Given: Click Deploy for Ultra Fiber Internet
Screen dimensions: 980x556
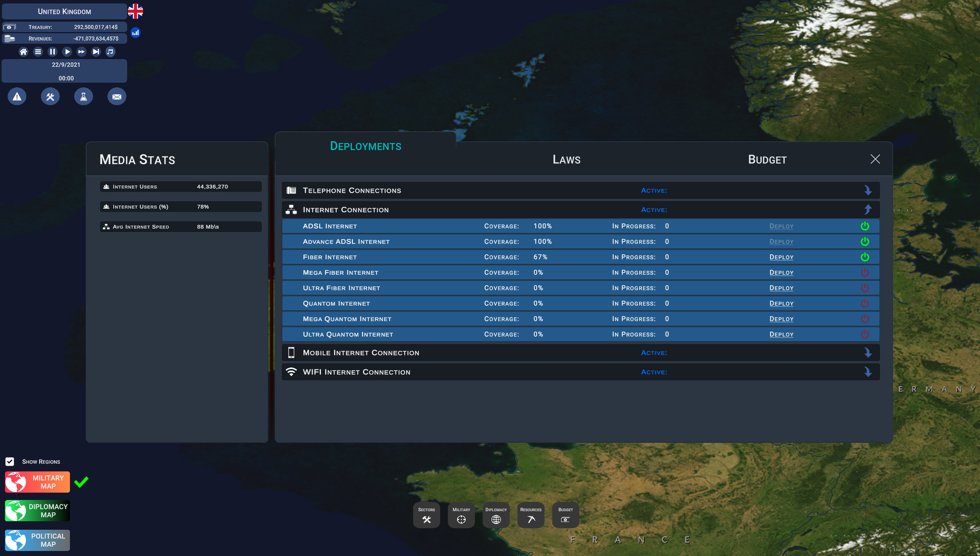Looking at the screenshot, I should (x=781, y=288).
